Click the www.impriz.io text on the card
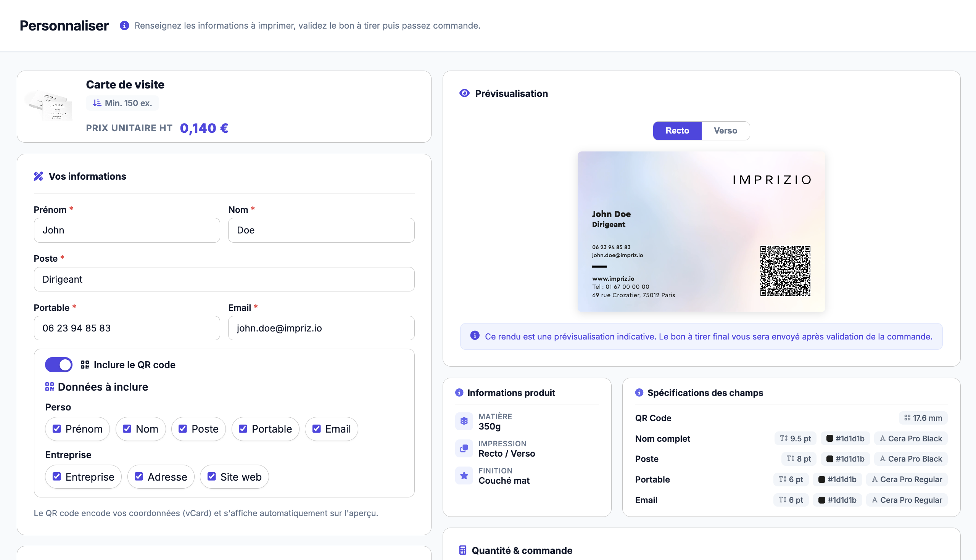 [613, 278]
